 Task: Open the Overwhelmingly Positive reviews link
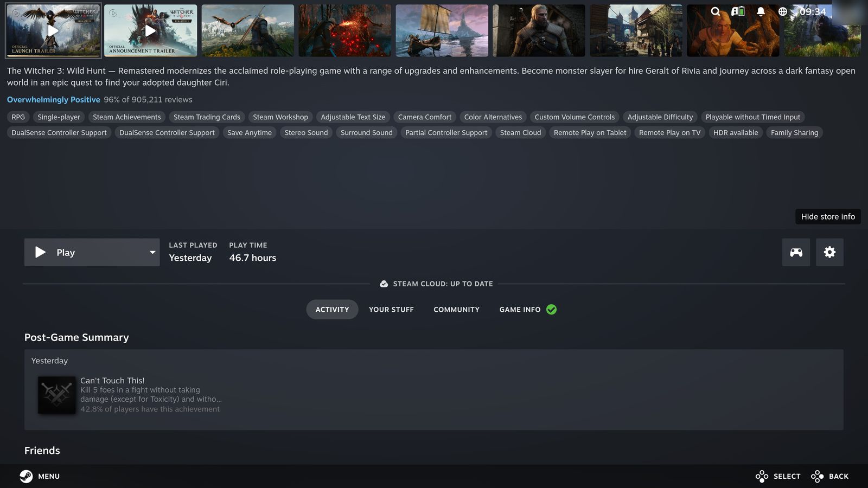(x=53, y=100)
